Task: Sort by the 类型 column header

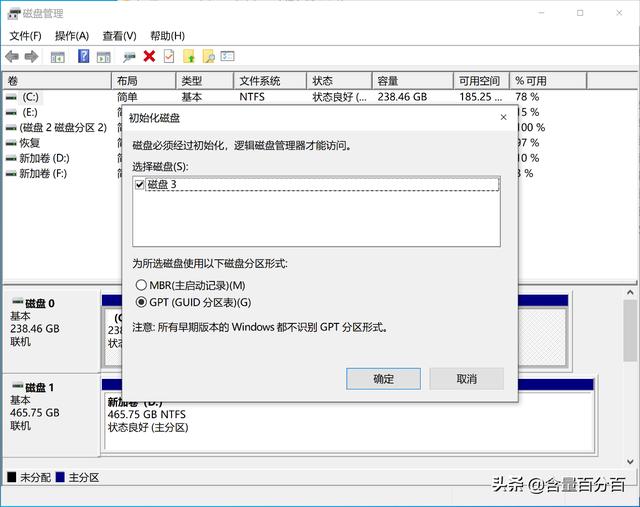Action: [205, 81]
